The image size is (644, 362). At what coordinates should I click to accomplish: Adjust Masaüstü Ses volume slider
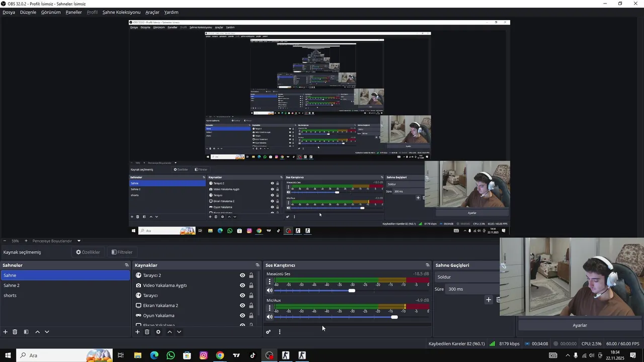click(x=352, y=291)
